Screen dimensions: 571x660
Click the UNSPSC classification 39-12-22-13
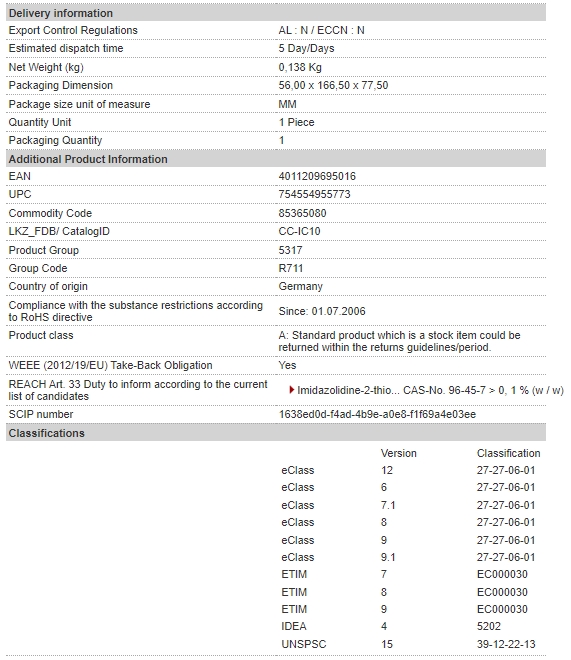pyautogui.click(x=506, y=644)
